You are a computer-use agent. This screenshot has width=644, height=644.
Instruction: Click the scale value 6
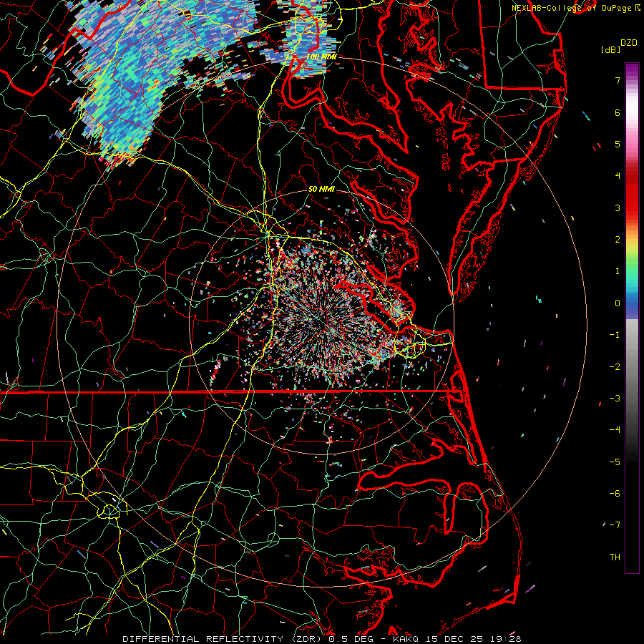point(618,112)
